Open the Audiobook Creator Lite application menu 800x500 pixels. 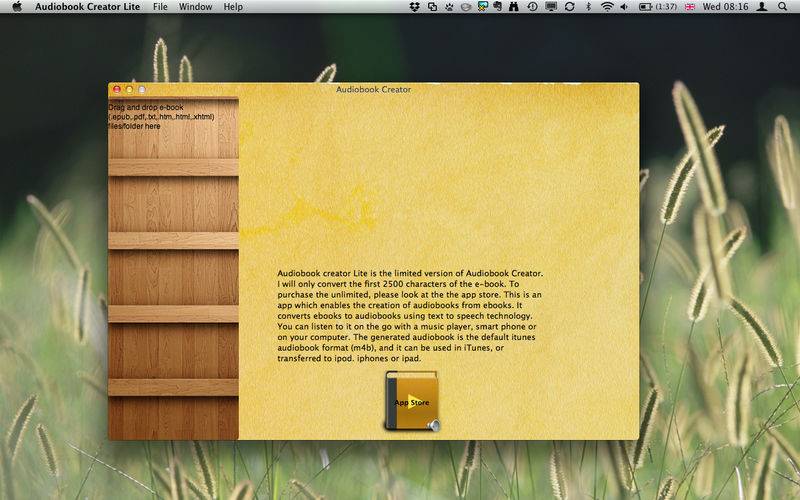87,7
